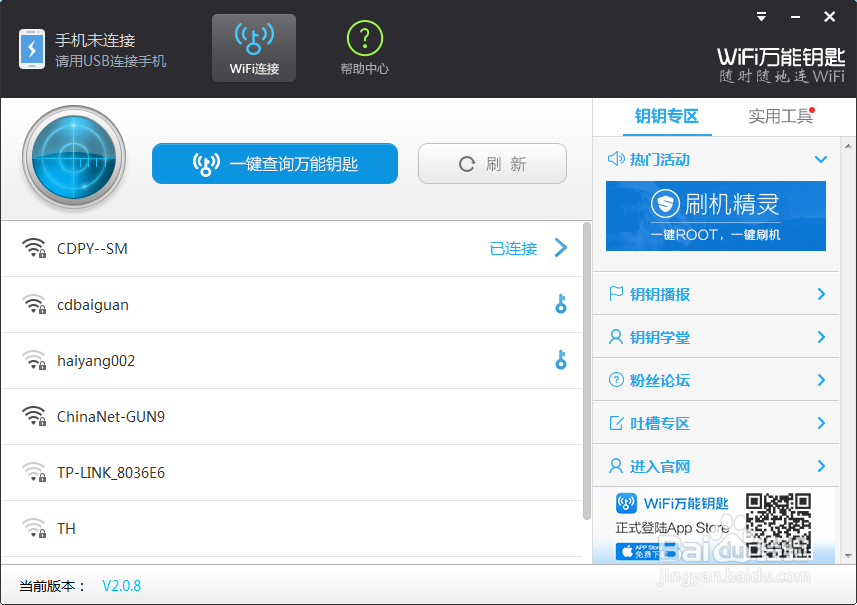The image size is (857, 605).
Task: Click WiFi signal icon for haiyang002
Action: point(34,360)
